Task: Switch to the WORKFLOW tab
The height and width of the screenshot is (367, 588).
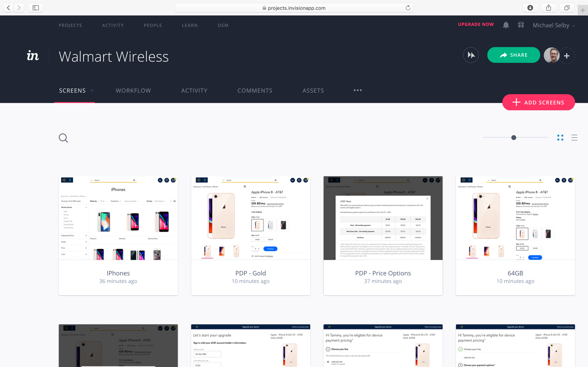Action: tap(133, 90)
